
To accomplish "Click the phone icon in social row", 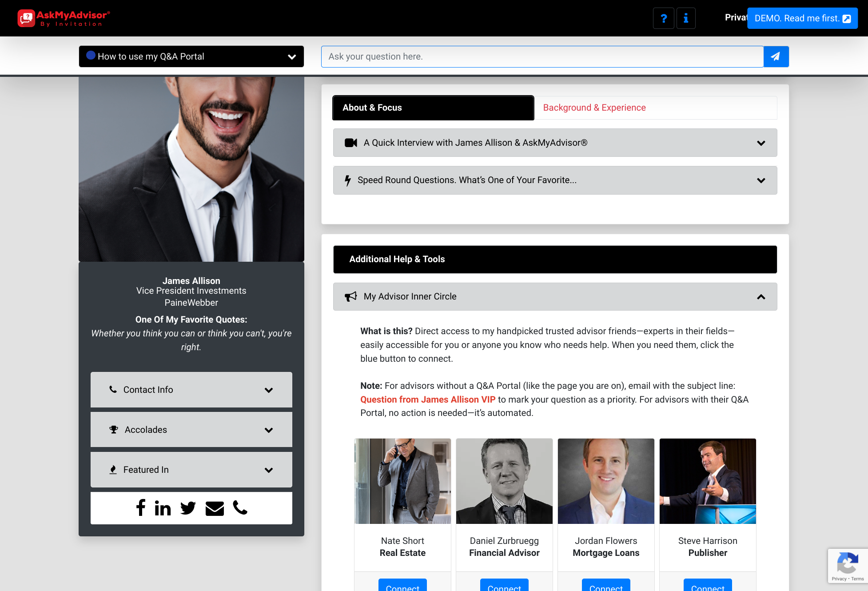I will click(x=240, y=507).
